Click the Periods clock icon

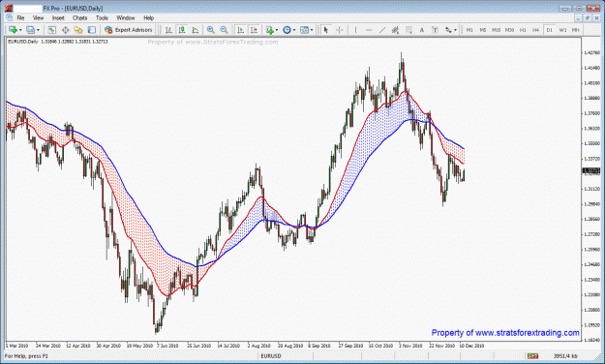tap(287, 30)
